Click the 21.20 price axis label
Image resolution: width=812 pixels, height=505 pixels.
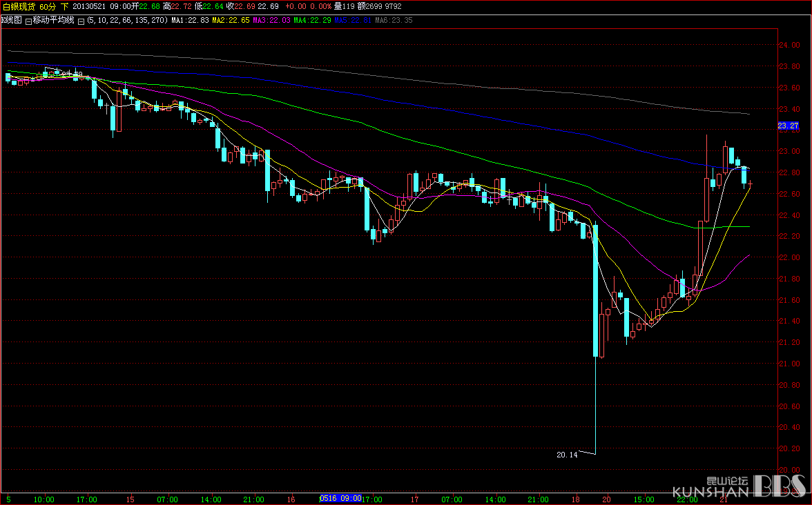coord(789,342)
